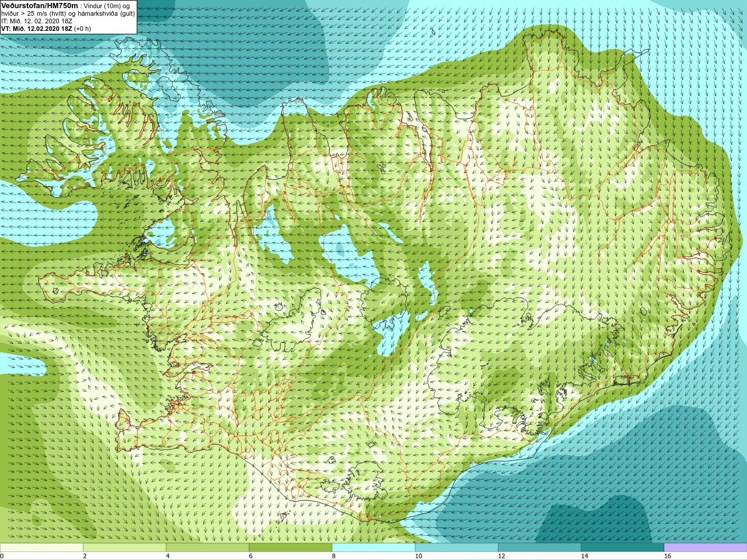Choose the olive green 6–8 legend swatch
This screenshot has width=747, height=560.
point(291,548)
